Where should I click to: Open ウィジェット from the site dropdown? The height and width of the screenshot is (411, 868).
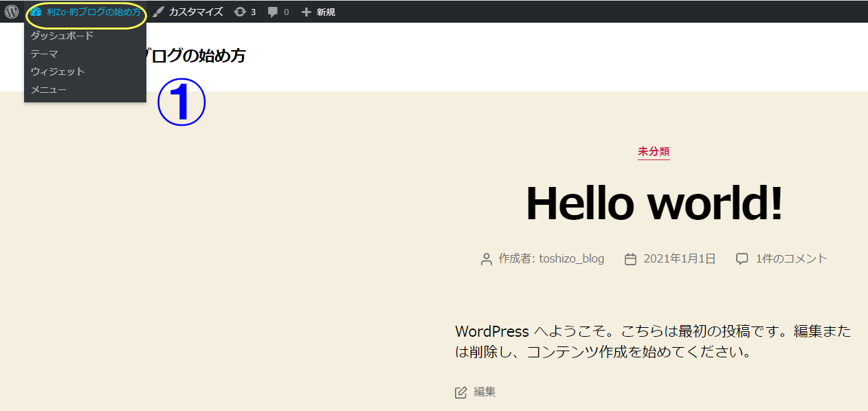pos(58,71)
